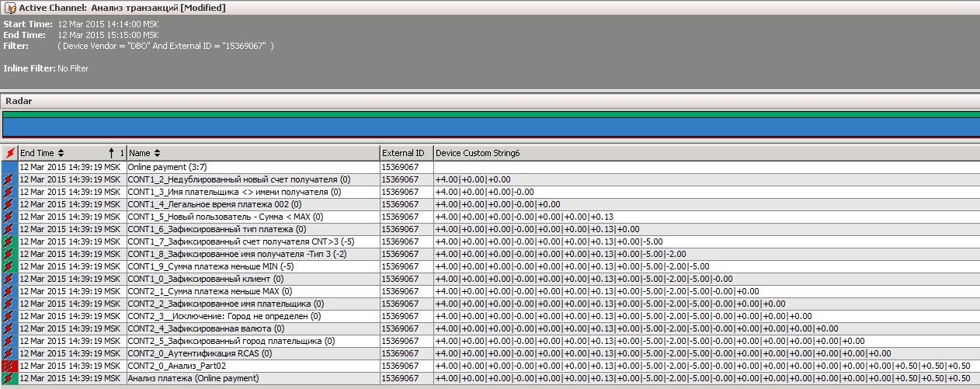
Task: Click the filter expression text in header
Action: click(x=165, y=46)
